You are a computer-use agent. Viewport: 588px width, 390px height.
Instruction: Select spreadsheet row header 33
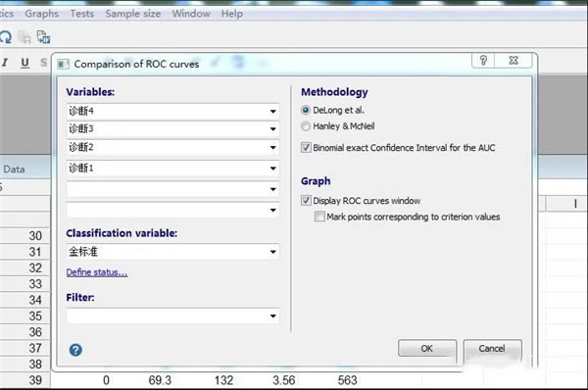24,284
